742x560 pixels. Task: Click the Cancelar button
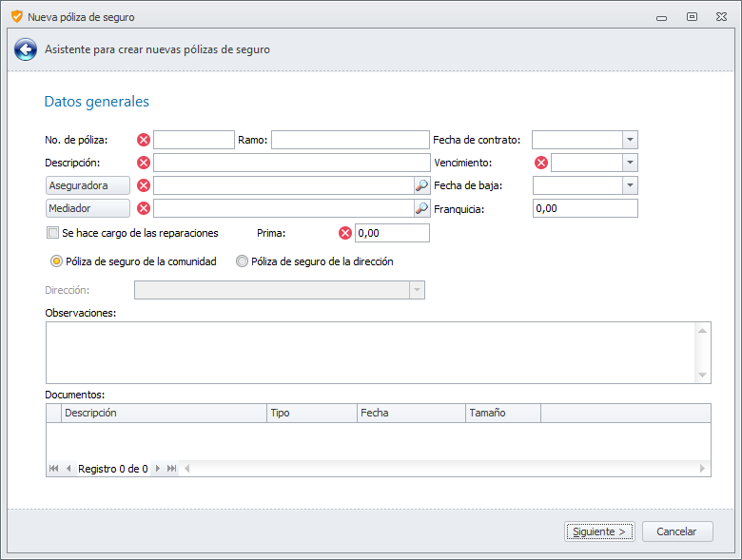tap(677, 531)
